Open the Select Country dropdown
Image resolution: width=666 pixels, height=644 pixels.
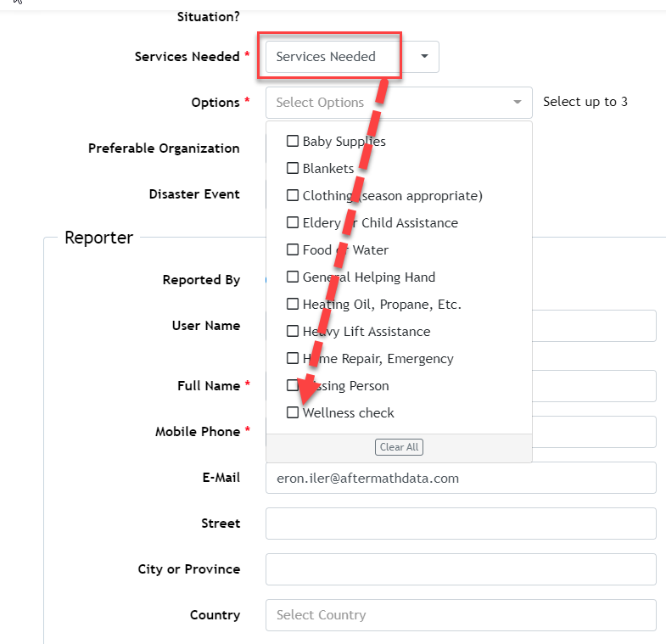pyautogui.click(x=461, y=615)
